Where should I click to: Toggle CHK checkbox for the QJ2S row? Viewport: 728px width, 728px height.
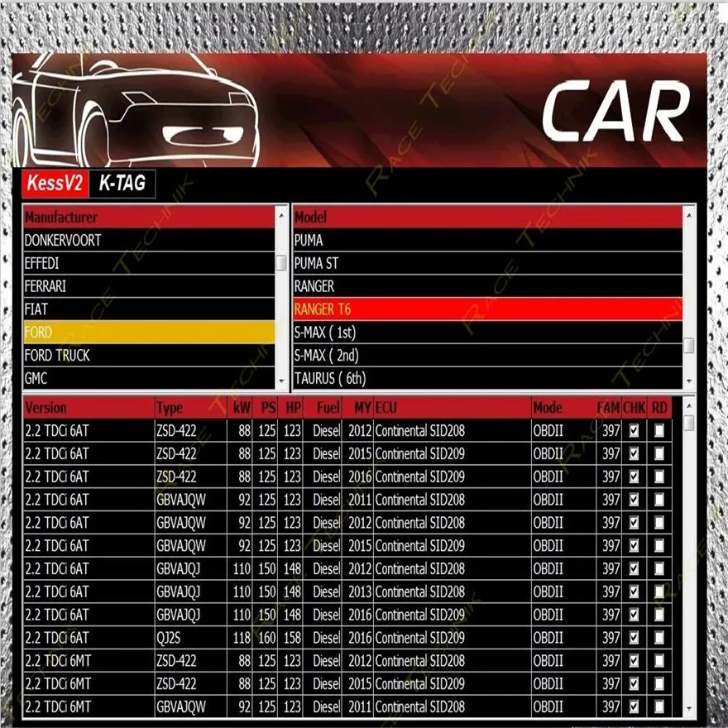[634, 638]
